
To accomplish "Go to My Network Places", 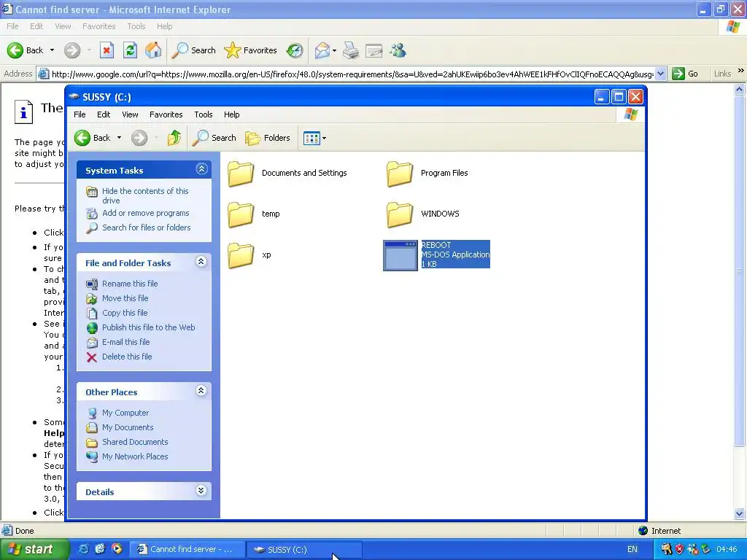I will (135, 456).
